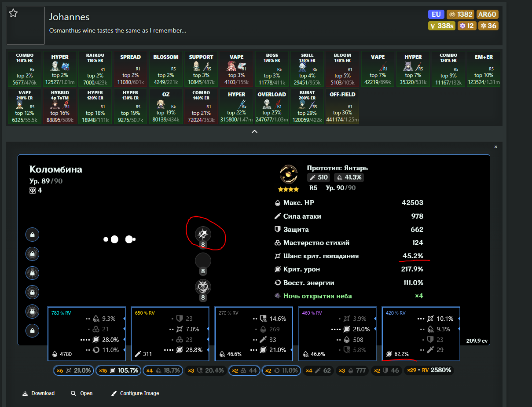This screenshot has width=532, height=407.
Task: Click the Download icon below the card
Action: coord(25,393)
